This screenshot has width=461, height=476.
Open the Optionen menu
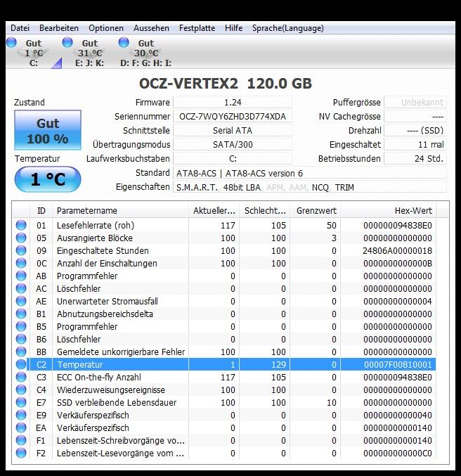click(106, 28)
